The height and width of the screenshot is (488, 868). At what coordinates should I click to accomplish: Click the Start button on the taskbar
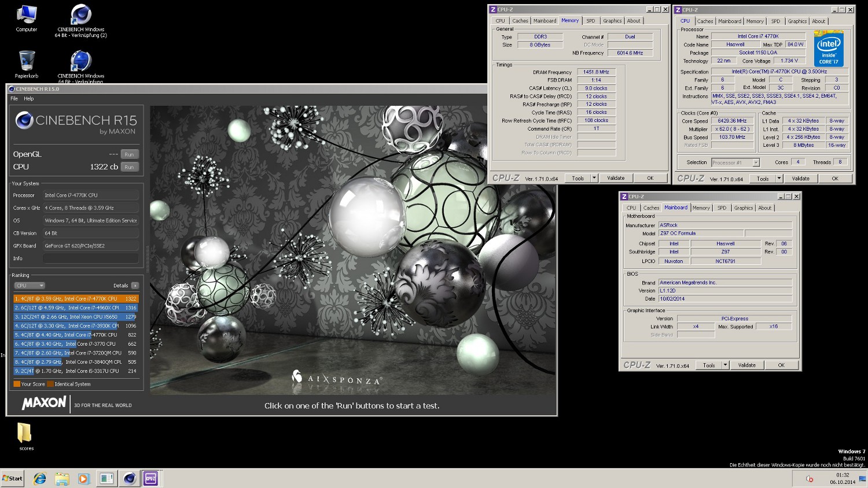coord(13,478)
